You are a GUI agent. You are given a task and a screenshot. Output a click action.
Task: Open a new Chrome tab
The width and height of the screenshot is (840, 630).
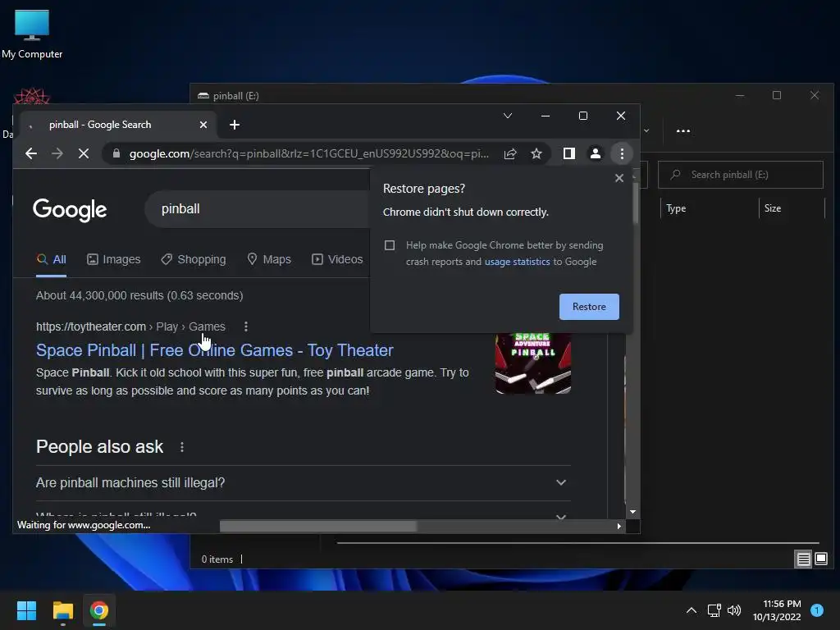pyautogui.click(x=234, y=125)
